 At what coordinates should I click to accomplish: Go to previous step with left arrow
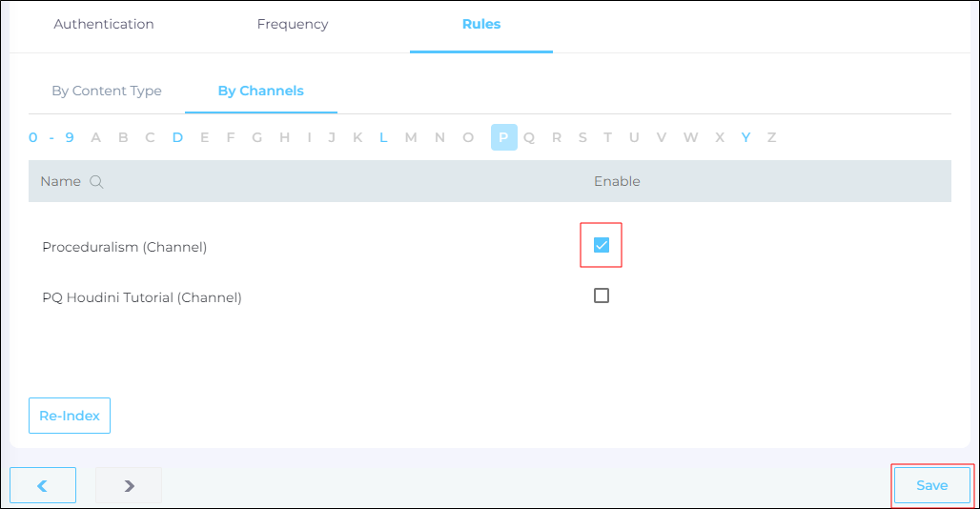(x=43, y=485)
